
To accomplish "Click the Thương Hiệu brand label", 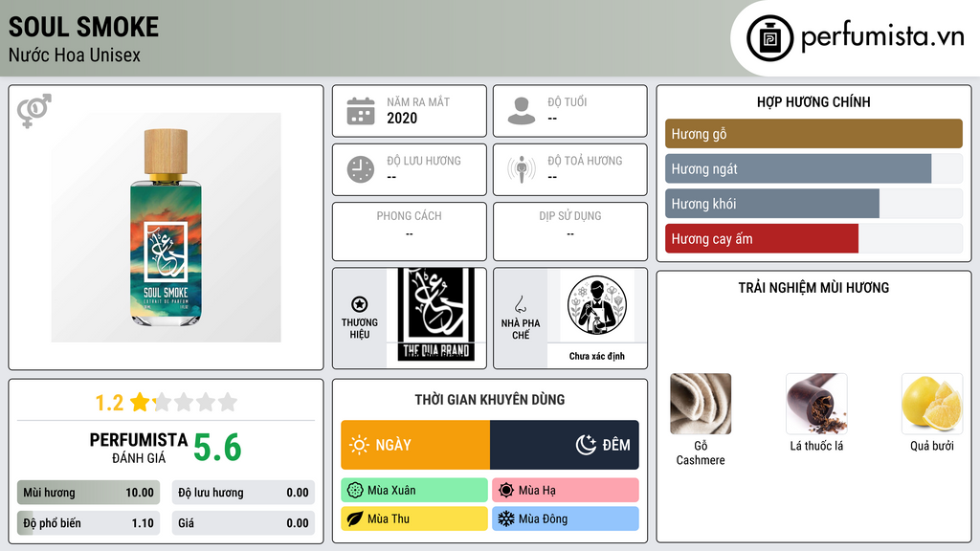I will point(360,329).
